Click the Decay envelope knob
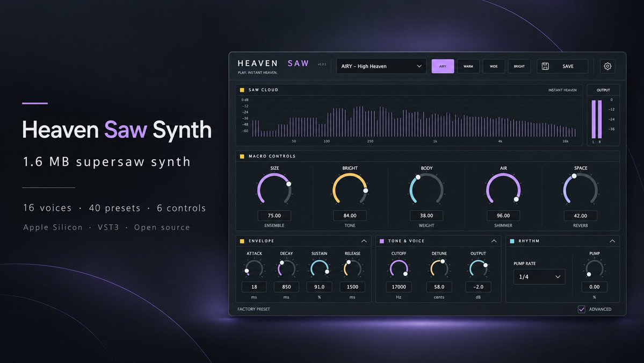The height and width of the screenshot is (363, 644). (286, 268)
